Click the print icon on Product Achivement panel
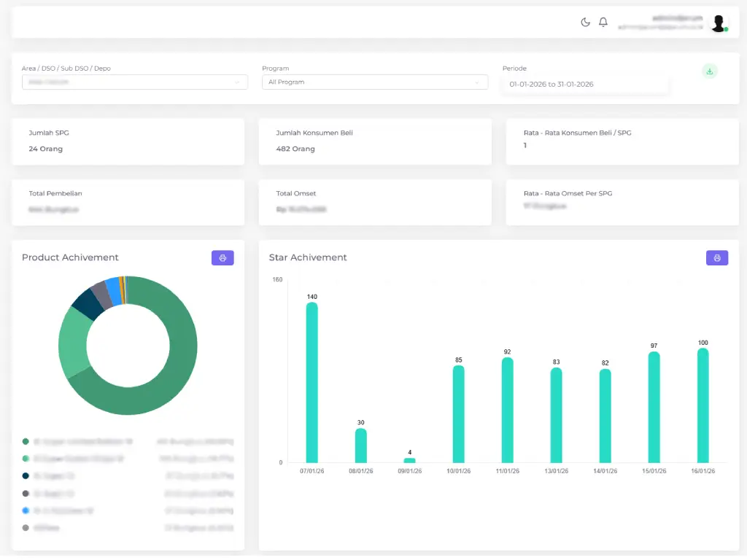 pyautogui.click(x=222, y=257)
